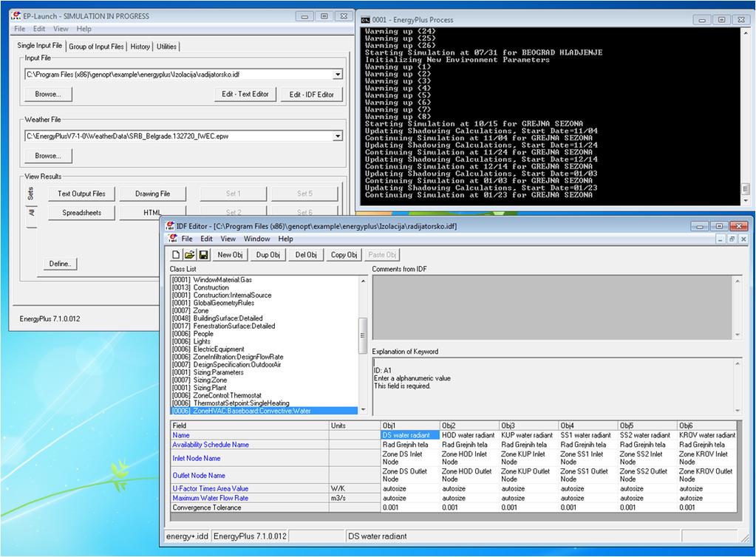
Task: Click Obj3 Inlet Node cell Zone KUP Inlet Node
Action: click(529, 458)
